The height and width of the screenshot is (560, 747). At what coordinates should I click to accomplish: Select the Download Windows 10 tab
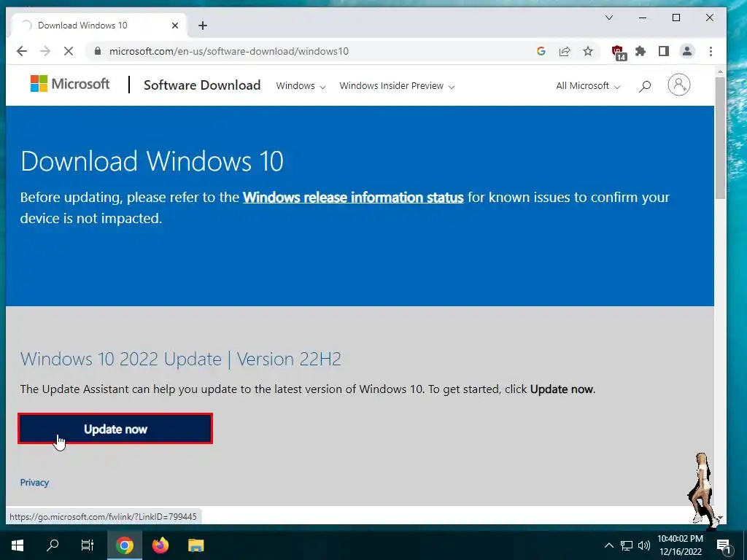point(98,26)
